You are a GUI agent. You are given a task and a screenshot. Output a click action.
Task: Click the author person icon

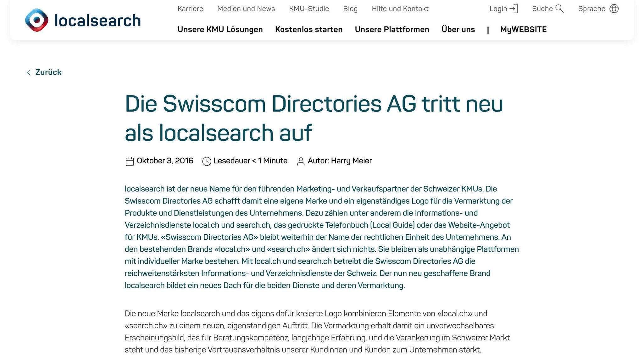click(x=301, y=161)
